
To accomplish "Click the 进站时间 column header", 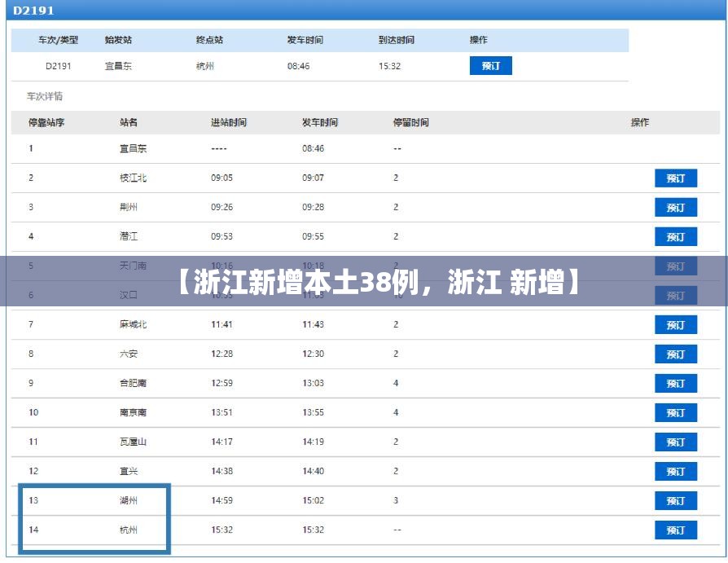I will [x=229, y=123].
